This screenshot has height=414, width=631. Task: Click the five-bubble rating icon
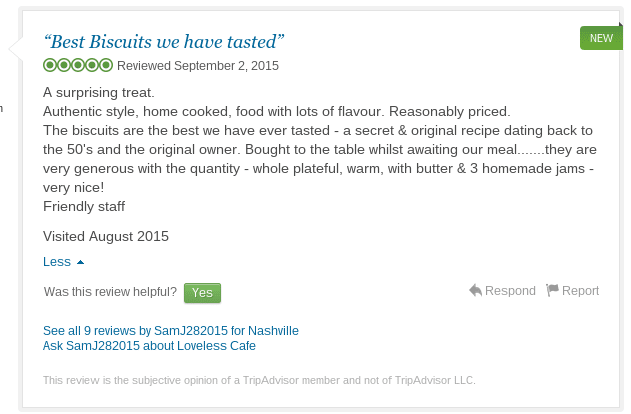[x=78, y=66]
